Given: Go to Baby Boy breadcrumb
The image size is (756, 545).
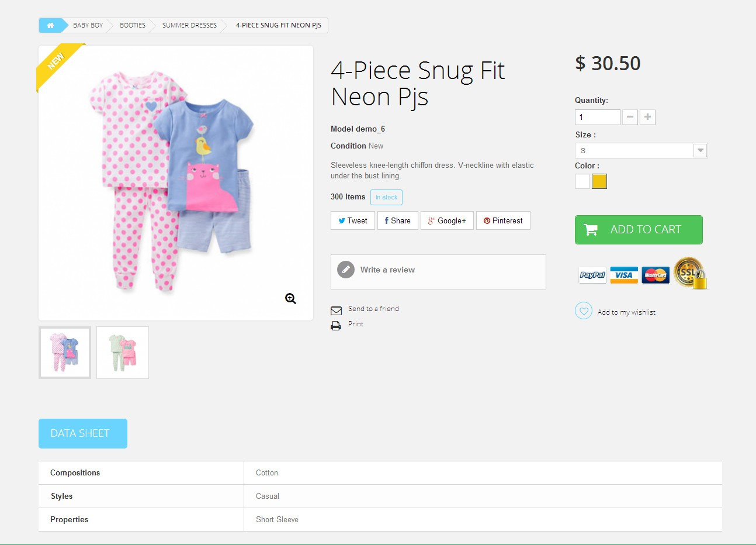Looking at the screenshot, I should tap(88, 25).
